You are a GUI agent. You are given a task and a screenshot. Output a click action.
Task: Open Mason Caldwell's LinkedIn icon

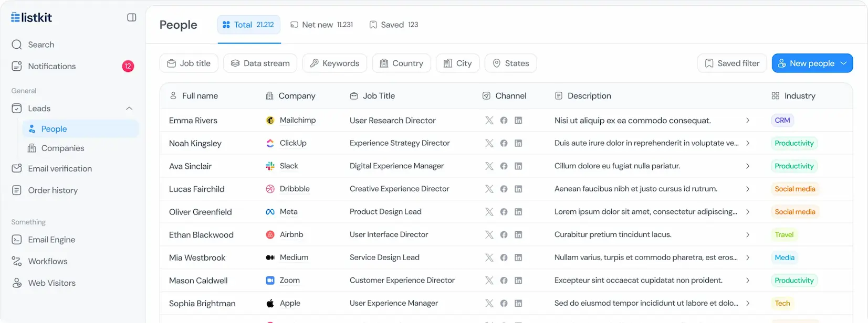pyautogui.click(x=518, y=281)
